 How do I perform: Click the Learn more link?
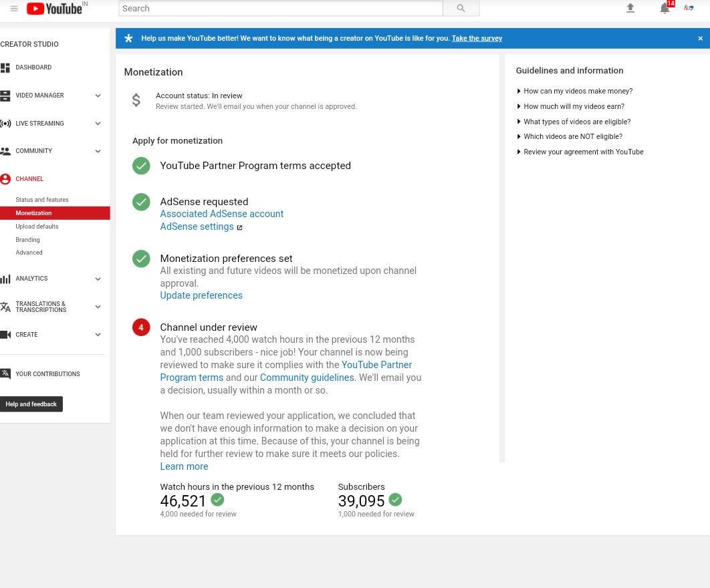click(184, 466)
